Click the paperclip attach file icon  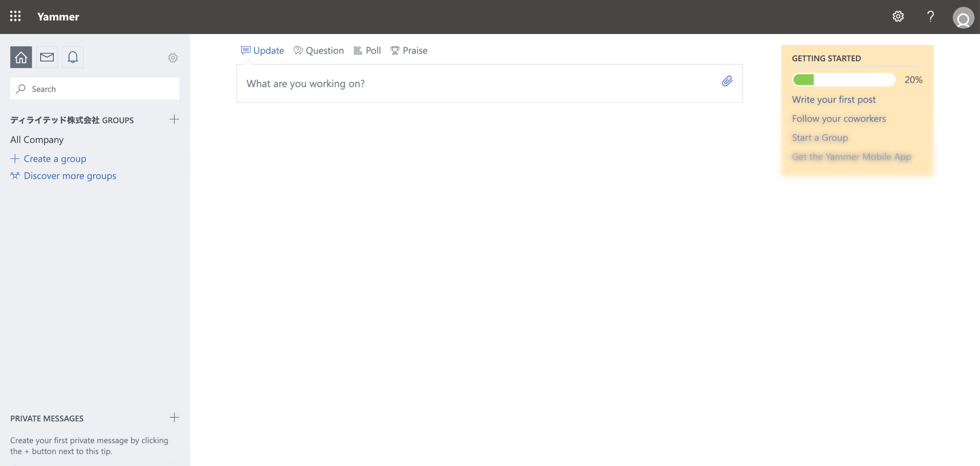[727, 81]
